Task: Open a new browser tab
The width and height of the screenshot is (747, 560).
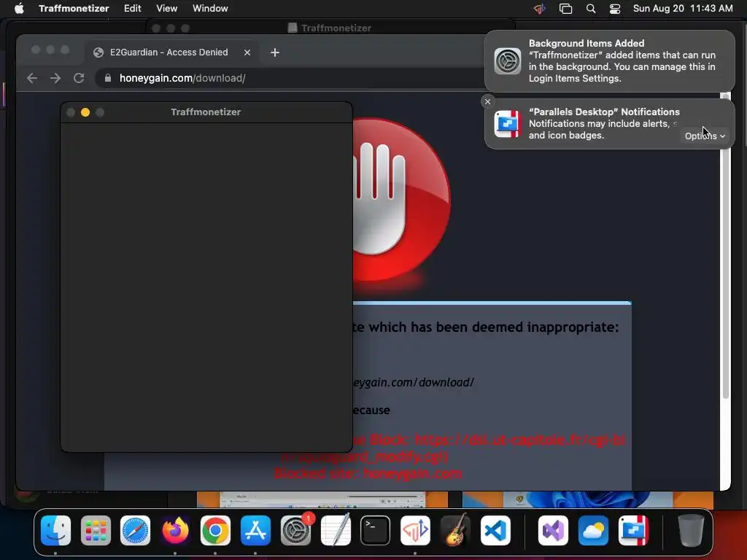Action: 275,52
